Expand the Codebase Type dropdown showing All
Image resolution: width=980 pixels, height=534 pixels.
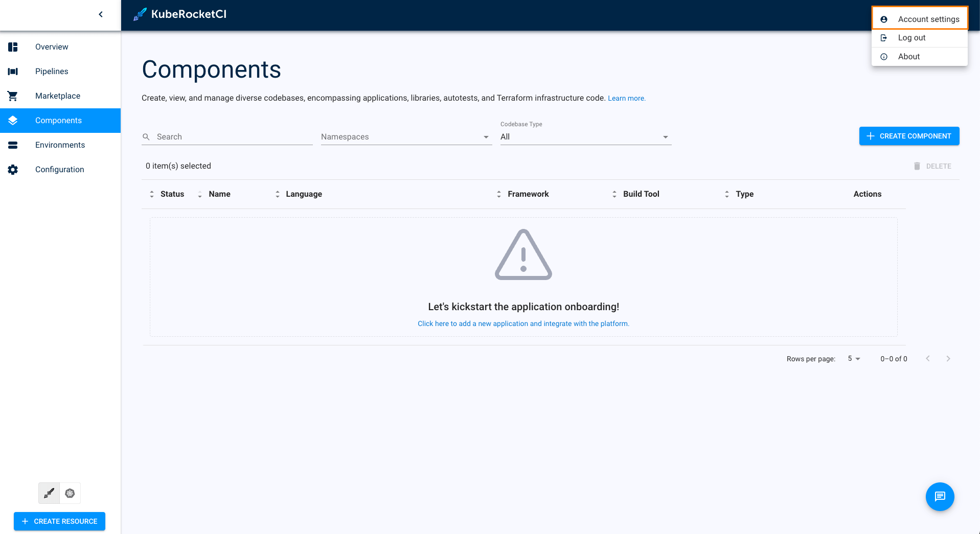pos(665,136)
